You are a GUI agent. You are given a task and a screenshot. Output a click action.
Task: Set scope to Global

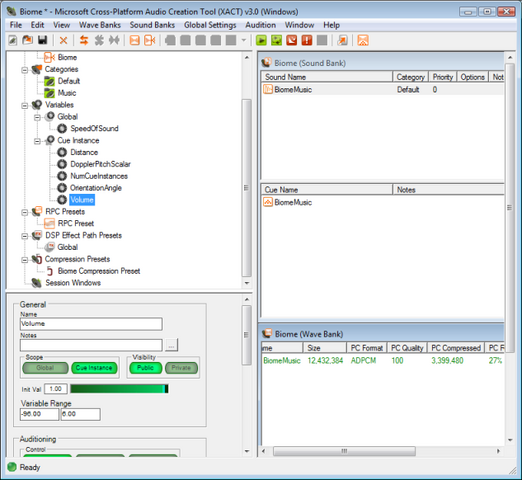click(45, 368)
